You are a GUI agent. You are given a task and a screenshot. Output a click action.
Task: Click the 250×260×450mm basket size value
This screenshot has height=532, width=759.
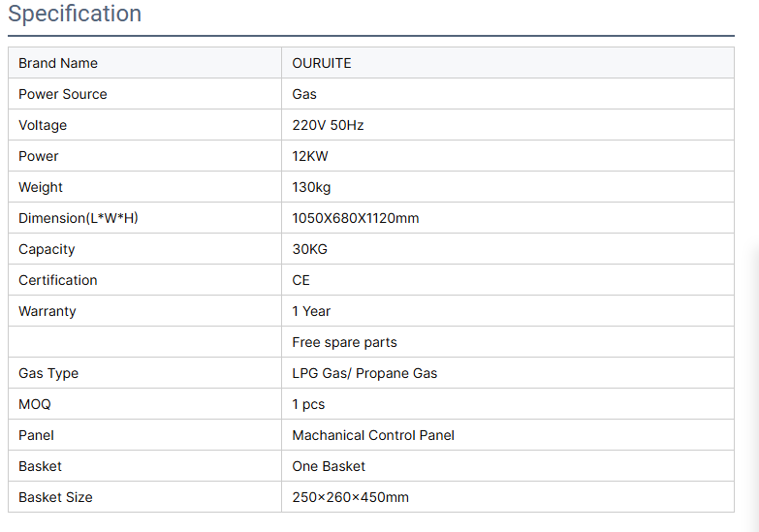(x=350, y=497)
